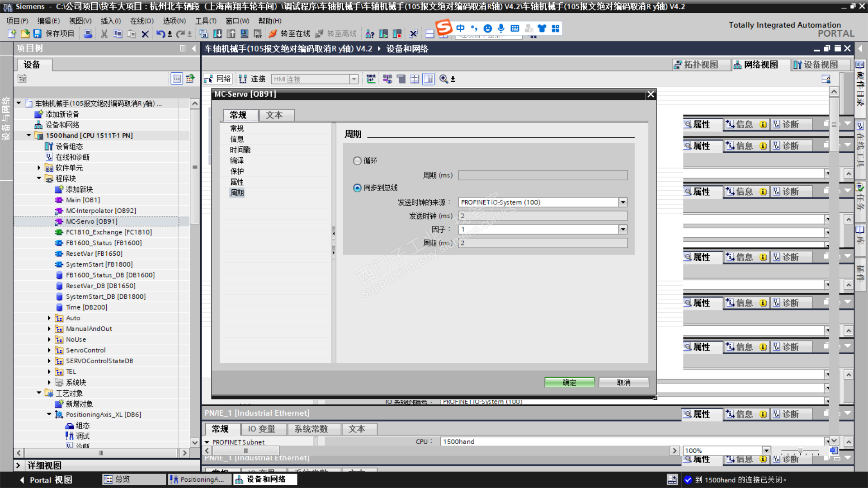Click Assign device name icon
The height and width of the screenshot is (488, 868).
(x=371, y=79)
